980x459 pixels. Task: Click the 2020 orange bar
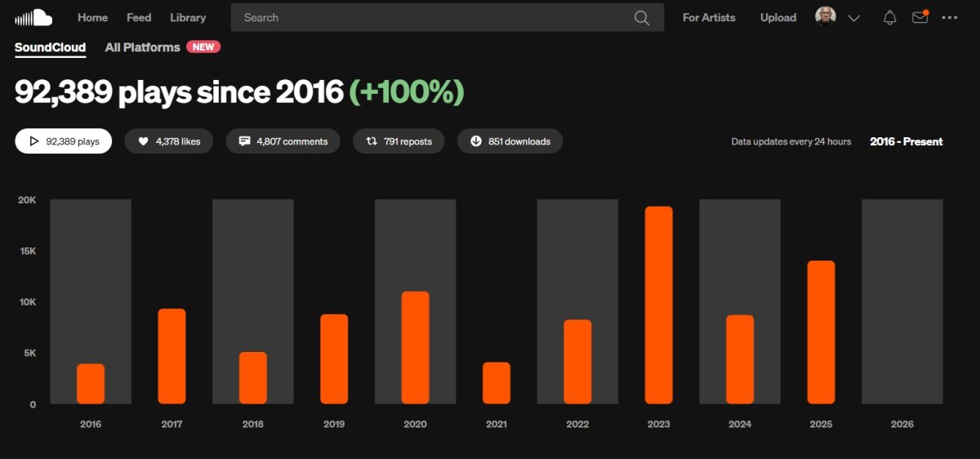[x=415, y=347]
